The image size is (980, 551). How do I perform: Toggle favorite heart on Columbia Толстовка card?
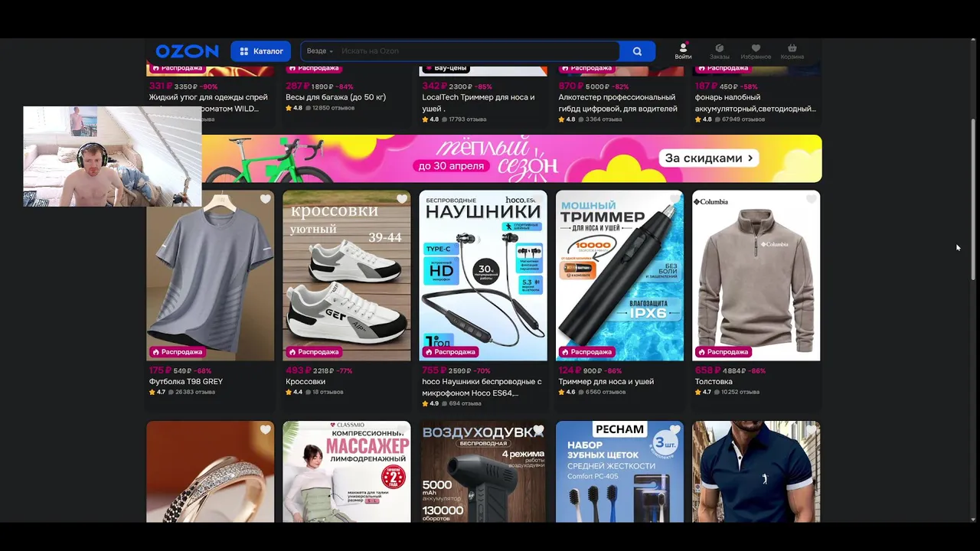(x=811, y=199)
